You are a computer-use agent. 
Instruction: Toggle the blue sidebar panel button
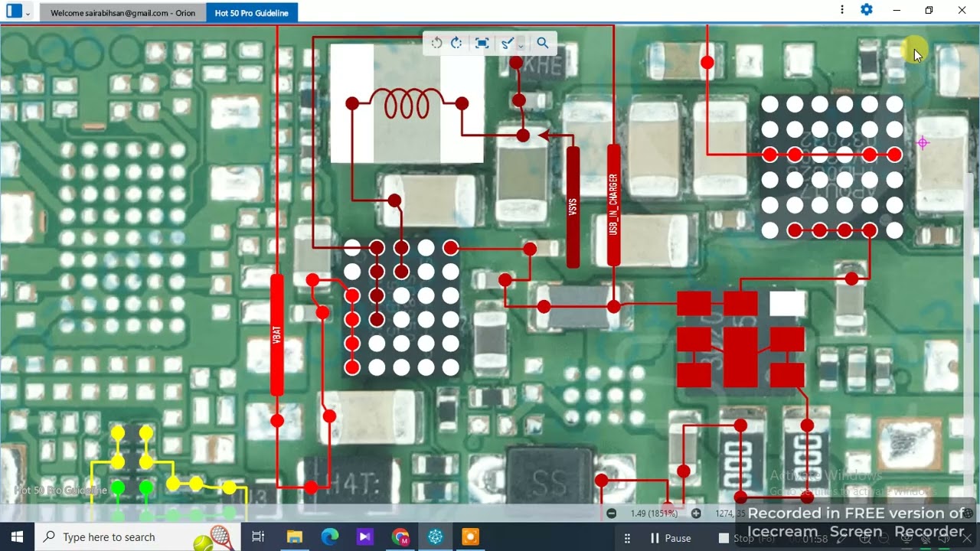coord(14,11)
